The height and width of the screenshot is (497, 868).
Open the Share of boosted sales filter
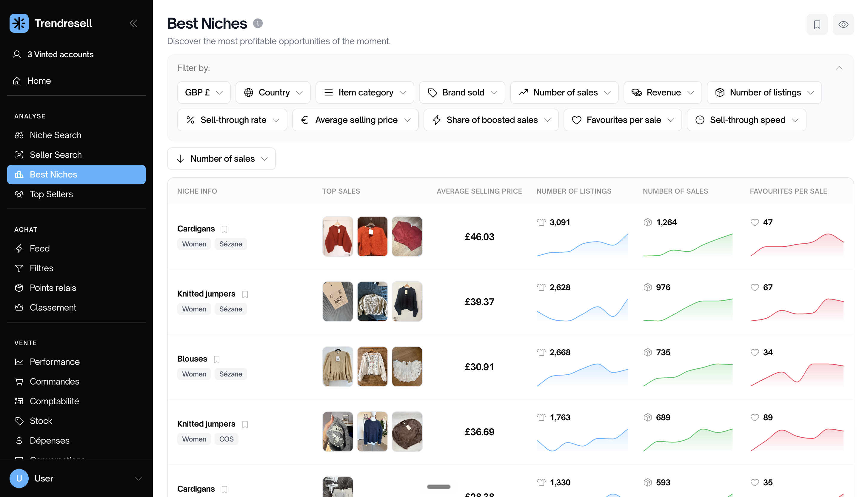tap(491, 120)
